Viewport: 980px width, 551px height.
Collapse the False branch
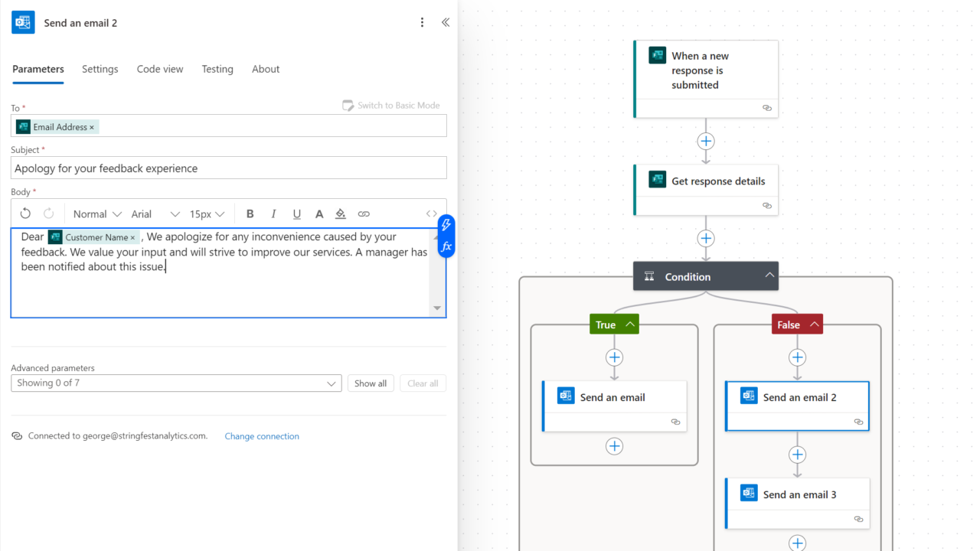coord(815,324)
